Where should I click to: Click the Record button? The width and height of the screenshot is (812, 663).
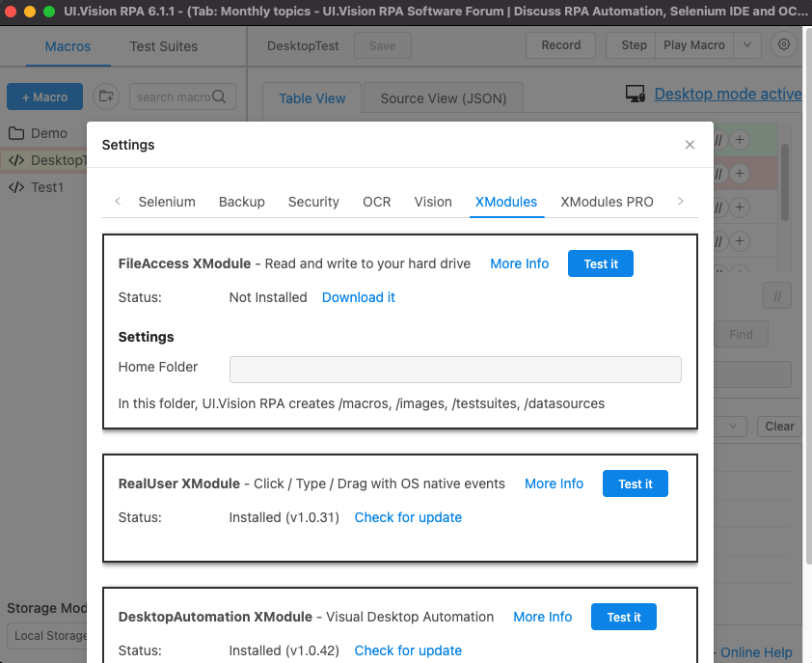coord(560,45)
